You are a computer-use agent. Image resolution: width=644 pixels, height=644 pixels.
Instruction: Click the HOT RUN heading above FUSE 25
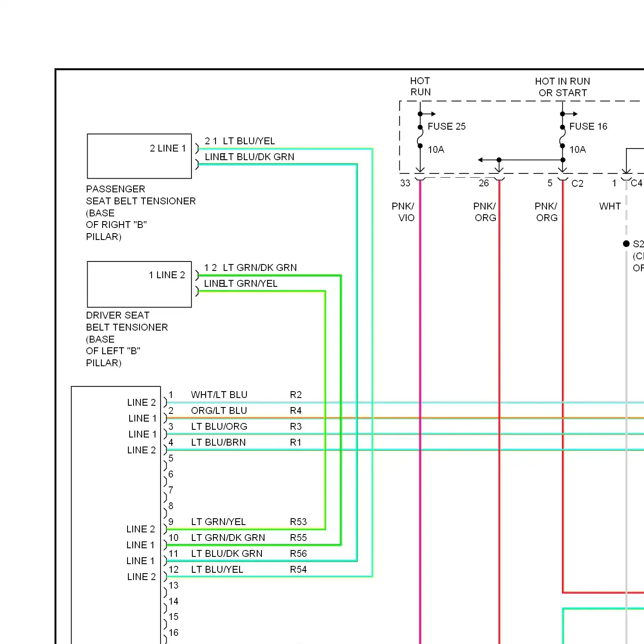(420, 86)
